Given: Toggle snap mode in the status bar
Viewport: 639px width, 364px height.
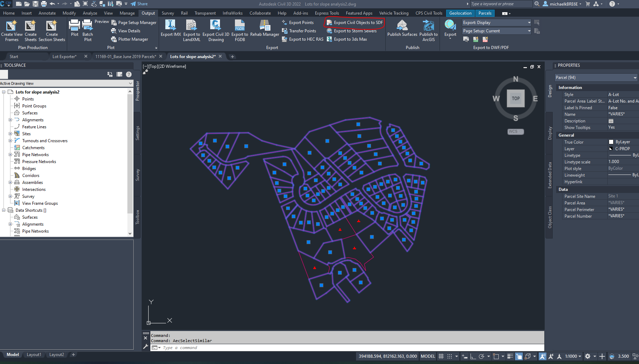Looking at the screenshot, I should click(x=449, y=356).
